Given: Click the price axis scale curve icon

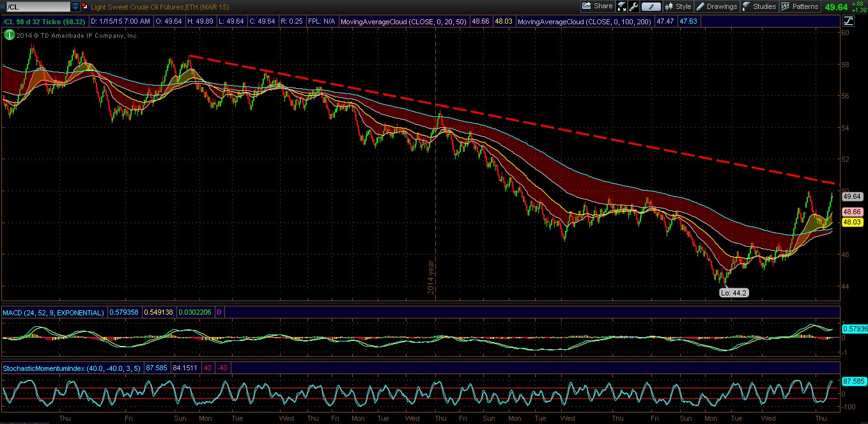Looking at the screenshot, I should [848, 20].
